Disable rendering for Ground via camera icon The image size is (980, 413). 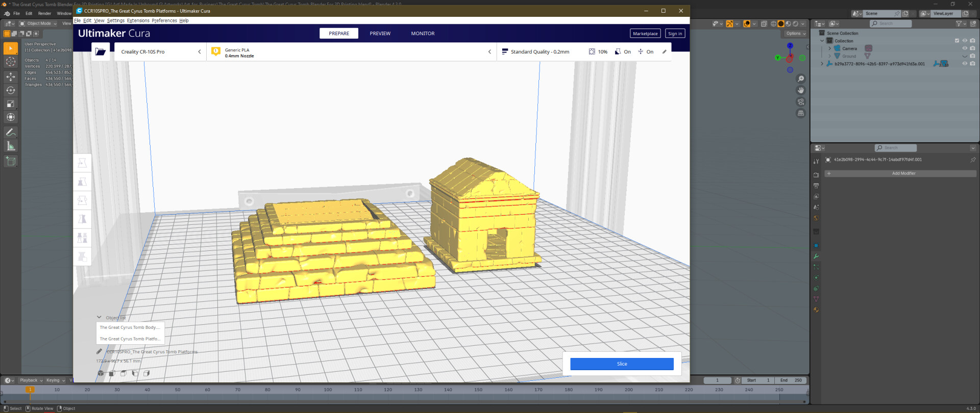click(x=972, y=56)
